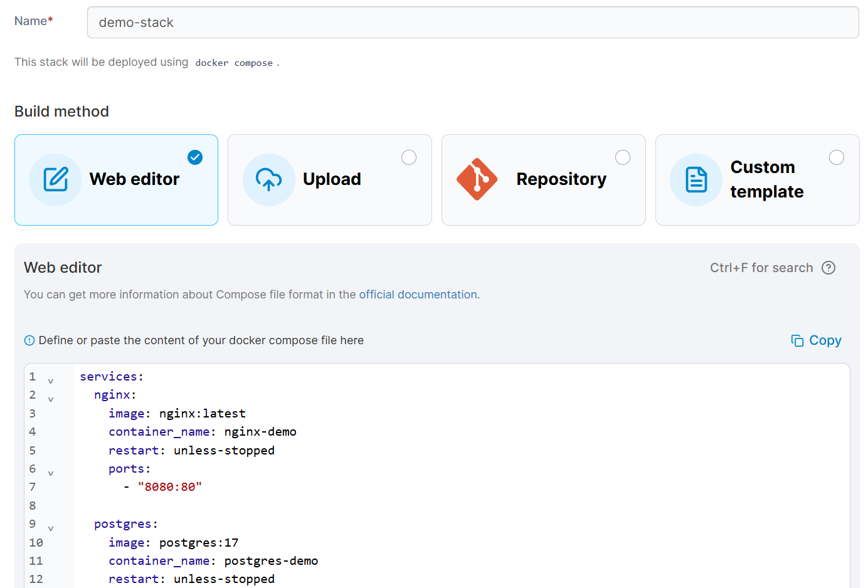Viewport: 868px width, 588px height.
Task: Collapse the nginx fold on line 2
Action: (51, 399)
